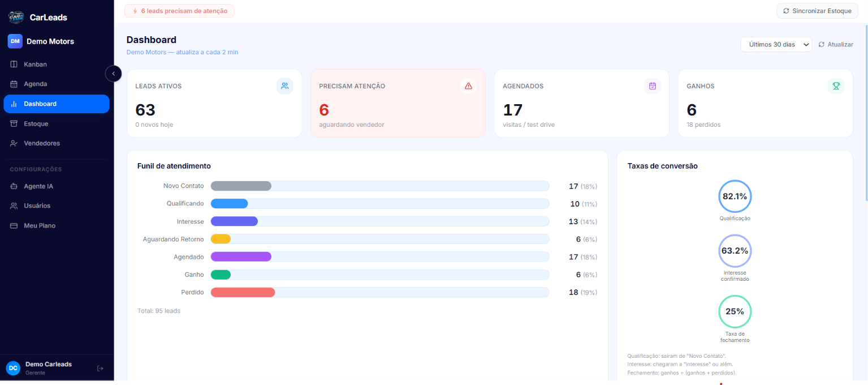Image resolution: width=868 pixels, height=385 pixels.
Task: Click the Vendedores person icon
Action: (x=14, y=143)
